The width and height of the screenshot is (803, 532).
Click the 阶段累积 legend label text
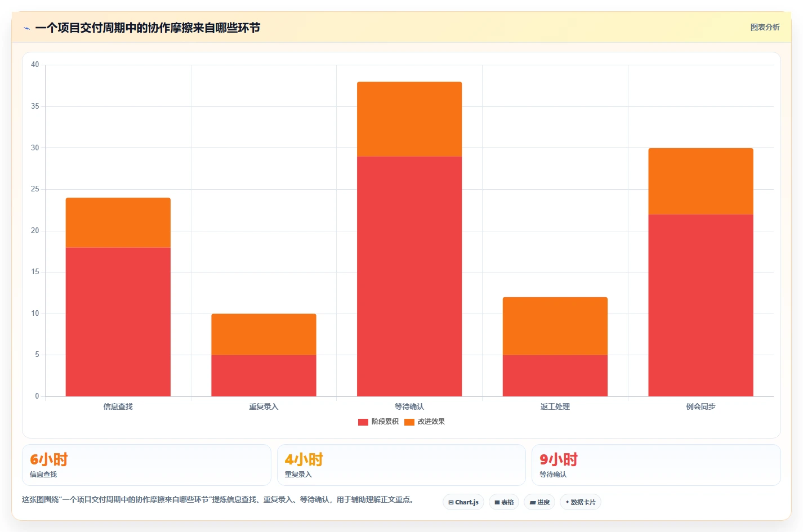385,422
